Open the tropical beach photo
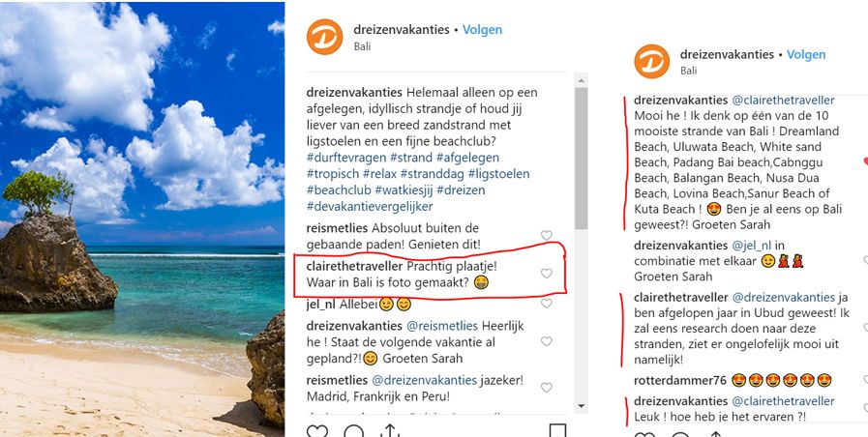The height and width of the screenshot is (437, 868). [142, 218]
